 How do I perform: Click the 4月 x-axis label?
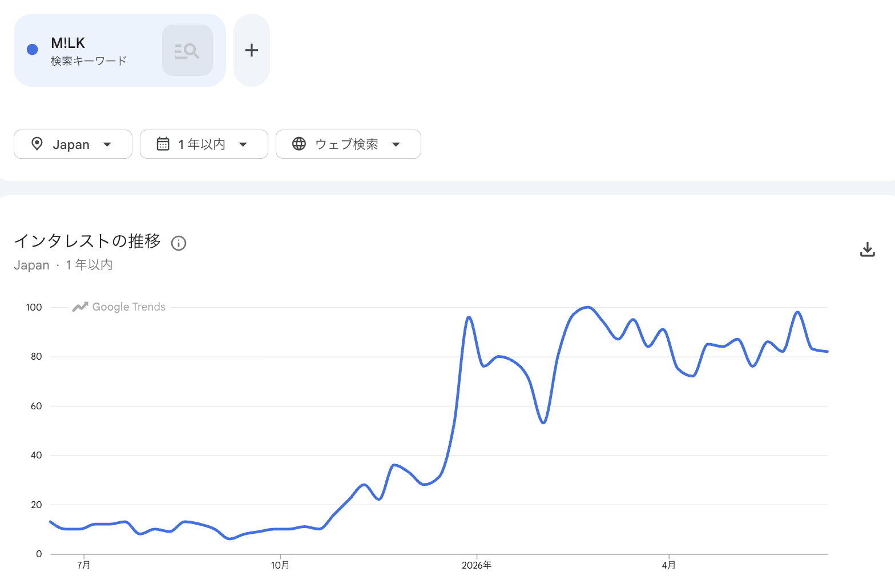coord(669,565)
